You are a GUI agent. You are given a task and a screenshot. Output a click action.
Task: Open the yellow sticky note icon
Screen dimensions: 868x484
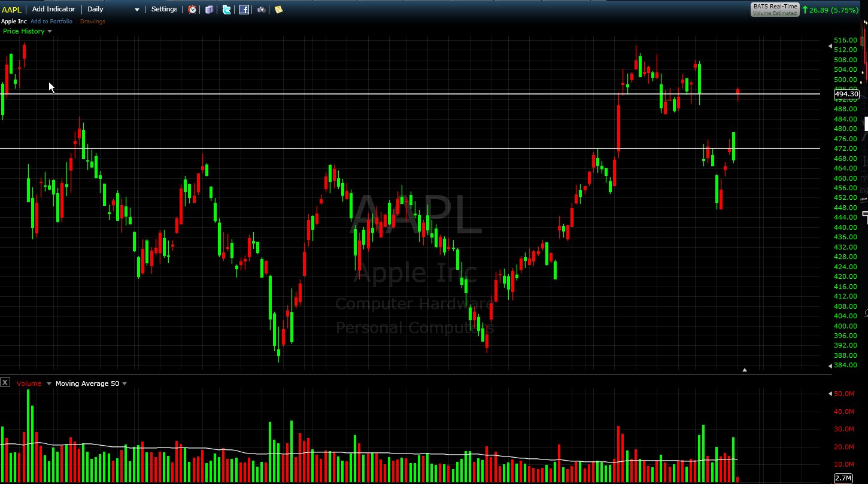click(x=278, y=10)
